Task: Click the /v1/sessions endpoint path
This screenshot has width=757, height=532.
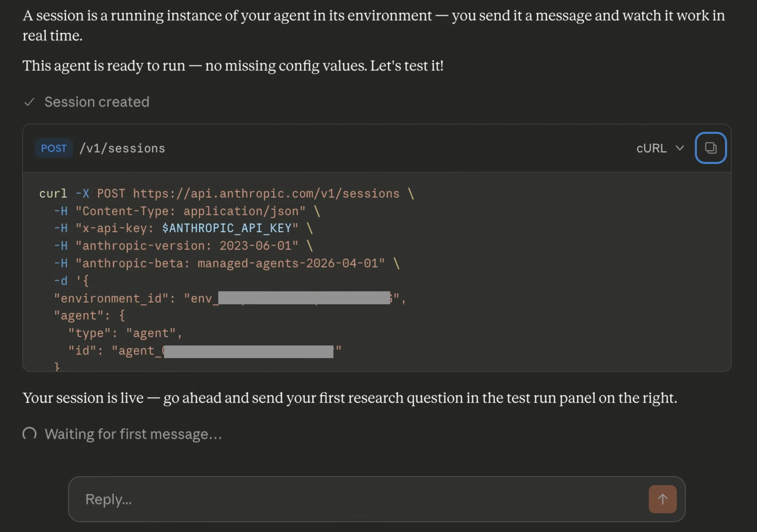Action: tap(122, 149)
